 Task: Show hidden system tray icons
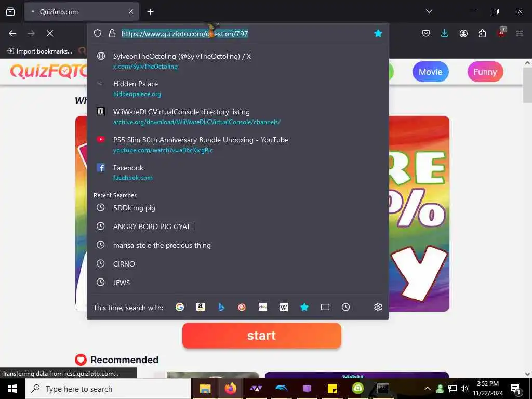[428, 389]
